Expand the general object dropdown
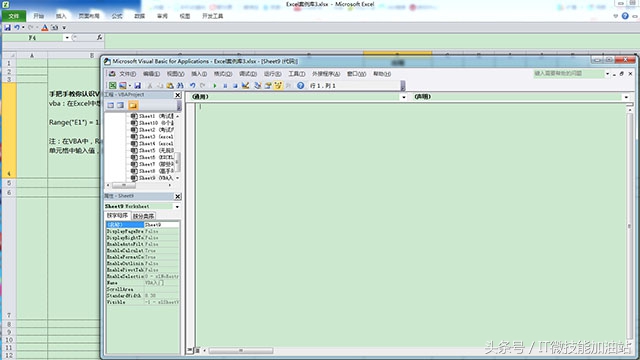This screenshot has height=360, width=640. click(x=404, y=97)
